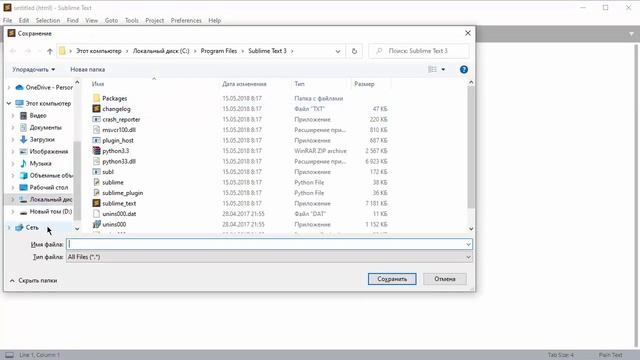Open the Selection menu

tap(48, 20)
